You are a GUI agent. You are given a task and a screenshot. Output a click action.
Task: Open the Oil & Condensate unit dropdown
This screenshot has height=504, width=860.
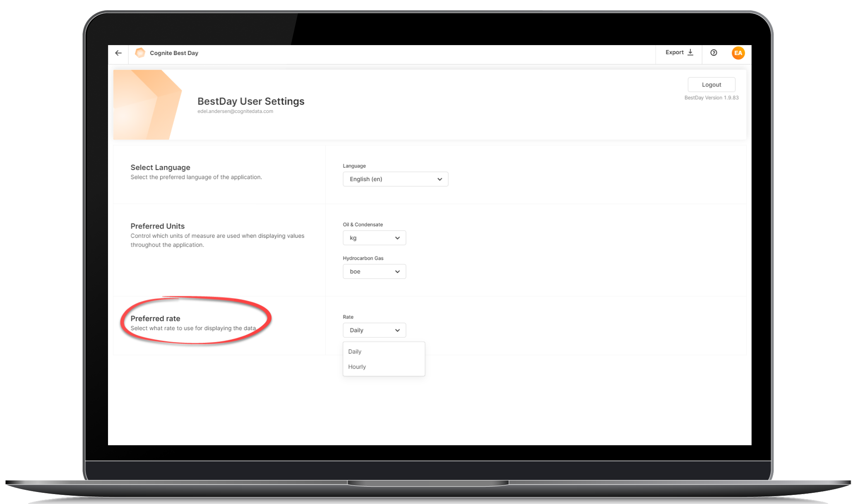(374, 238)
